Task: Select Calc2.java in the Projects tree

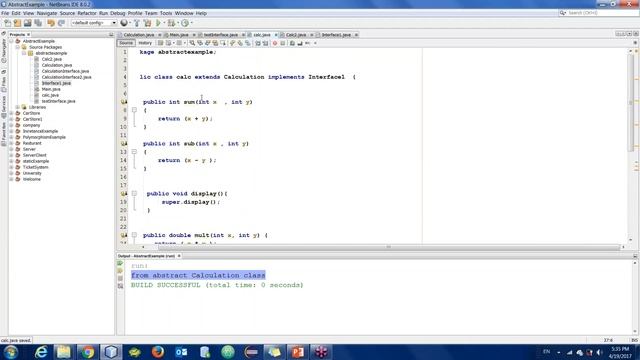Action: point(51,59)
